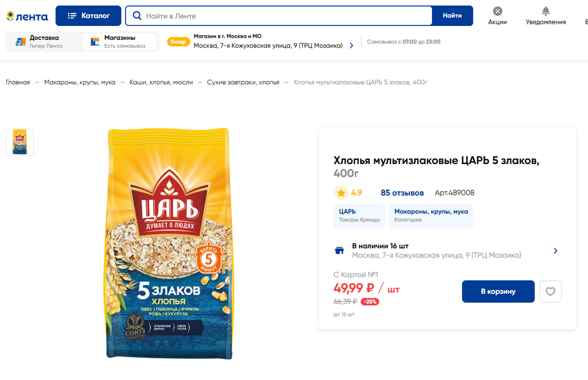This screenshot has width=588, height=380.
Task: Add product to favorites with heart icon
Action: point(550,291)
